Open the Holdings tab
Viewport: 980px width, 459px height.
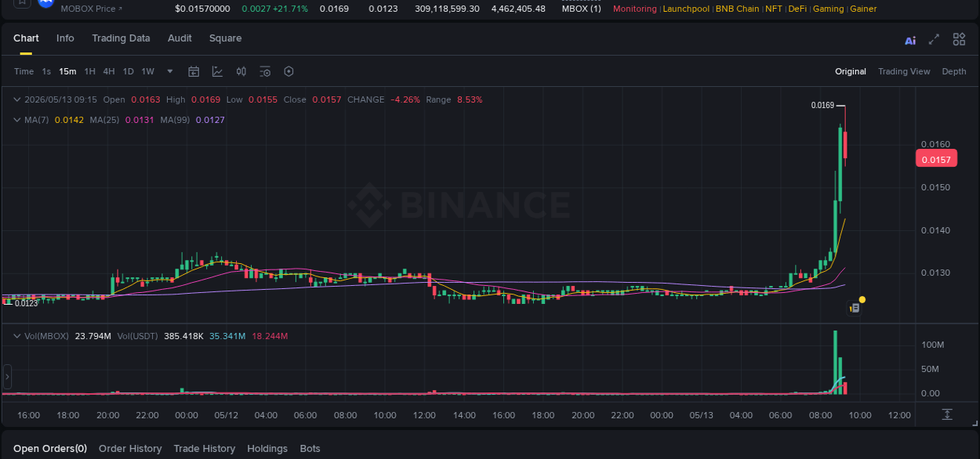pos(267,449)
